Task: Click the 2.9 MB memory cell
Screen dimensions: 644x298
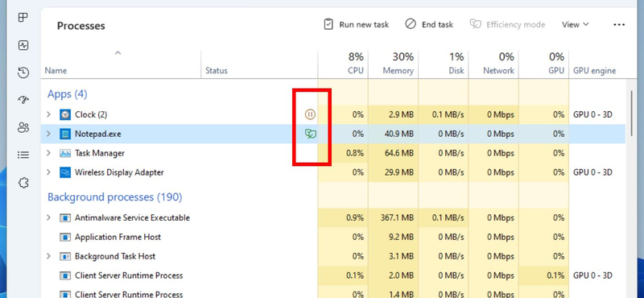Action: tap(393, 114)
